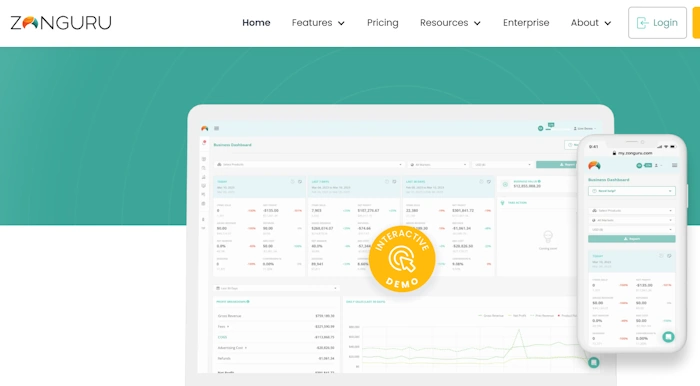Viewport: 700px width, 386px height.
Task: Open the All Markets dropdown in laptop dashboard
Action: click(438, 165)
